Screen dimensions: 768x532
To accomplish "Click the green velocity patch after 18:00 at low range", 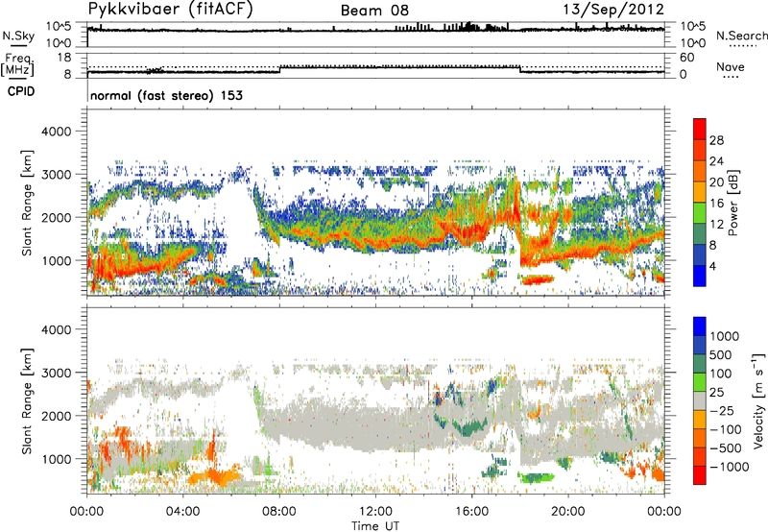I will coord(536,477).
